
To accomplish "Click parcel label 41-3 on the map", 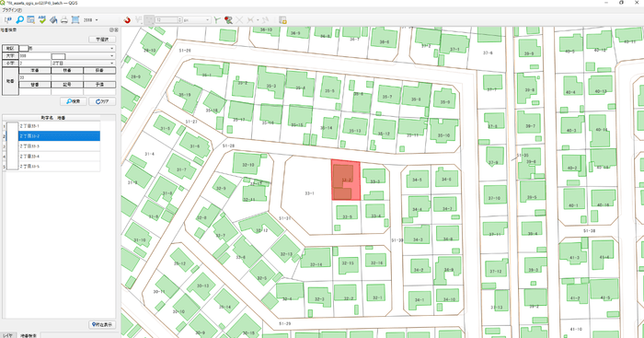I will click(x=575, y=258).
